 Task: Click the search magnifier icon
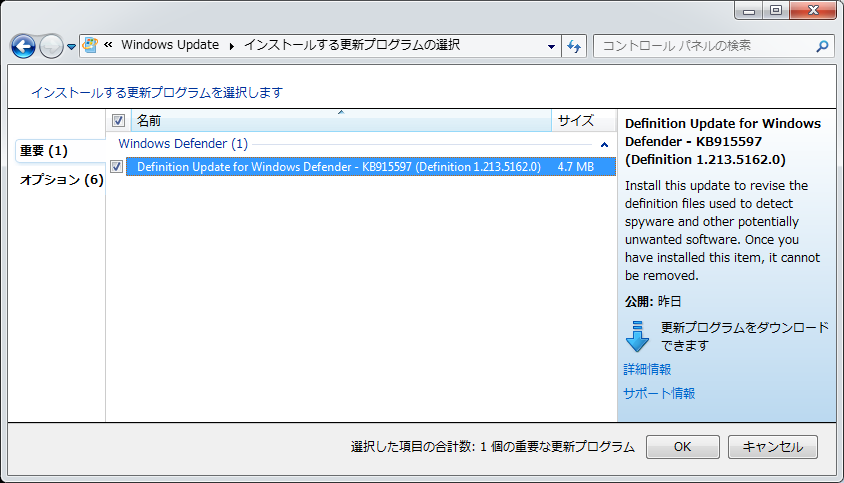tap(822, 46)
